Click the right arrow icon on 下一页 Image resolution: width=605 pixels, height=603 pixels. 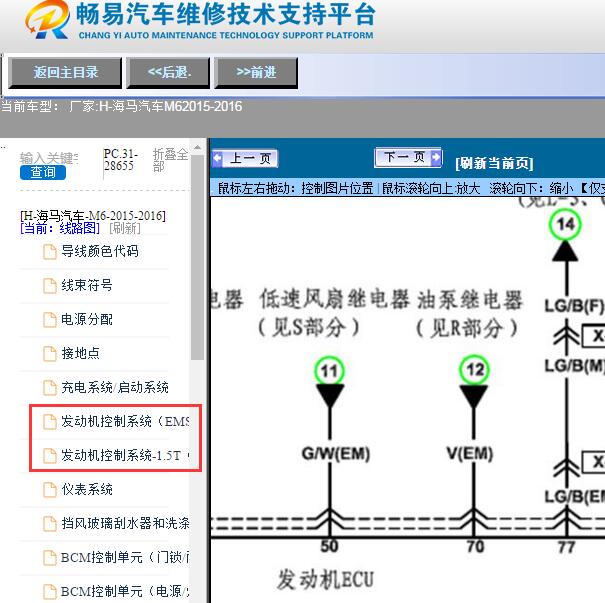436,157
